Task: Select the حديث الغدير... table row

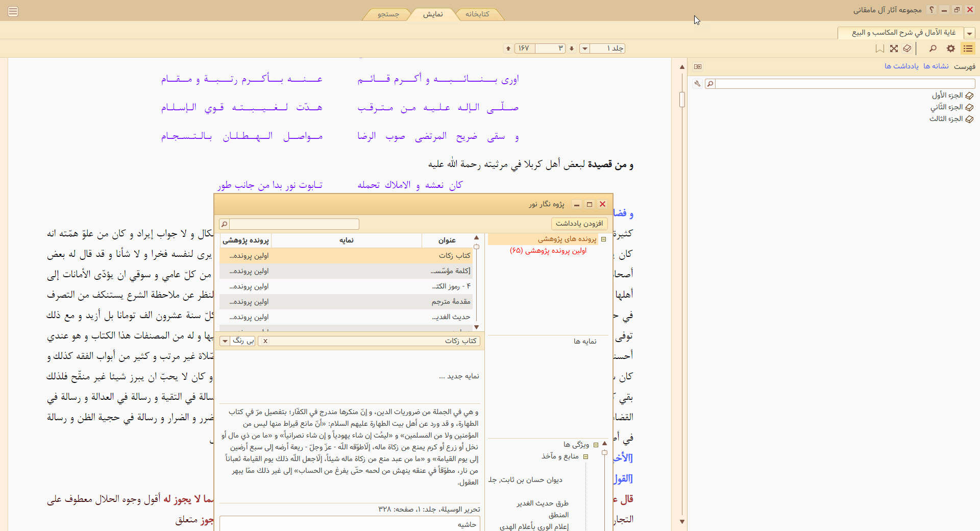Action: tap(346, 317)
